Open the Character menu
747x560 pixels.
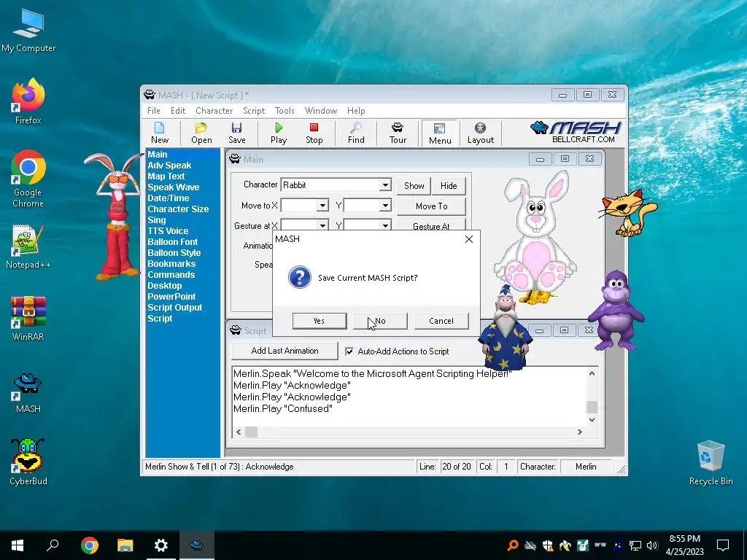point(214,111)
